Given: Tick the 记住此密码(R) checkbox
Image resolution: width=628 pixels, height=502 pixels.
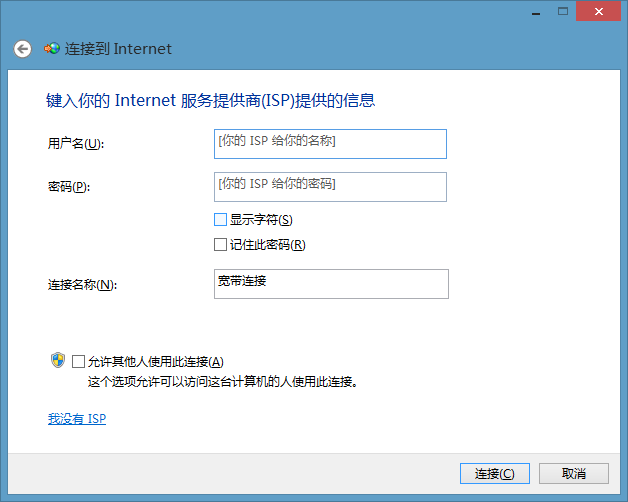Looking at the screenshot, I should point(220,244).
